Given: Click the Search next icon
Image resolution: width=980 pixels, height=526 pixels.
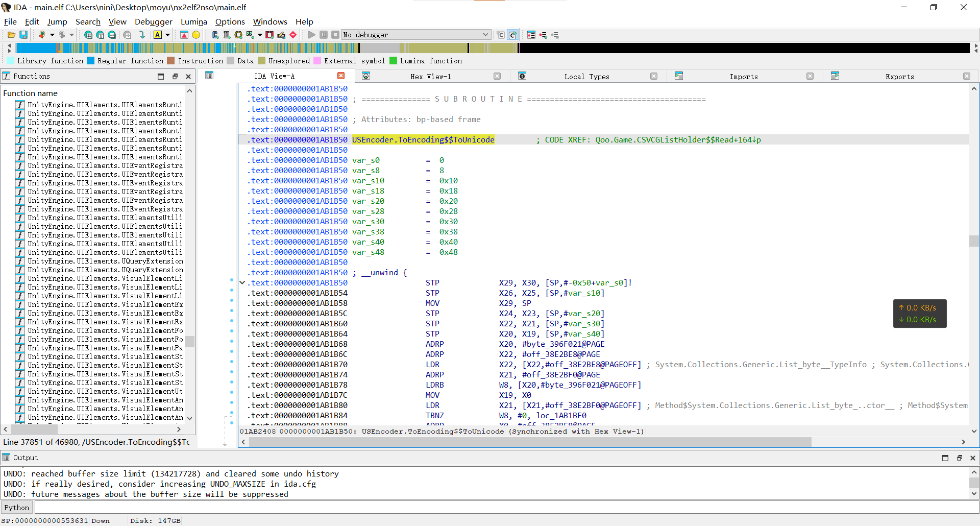Looking at the screenshot, I should [127, 35].
